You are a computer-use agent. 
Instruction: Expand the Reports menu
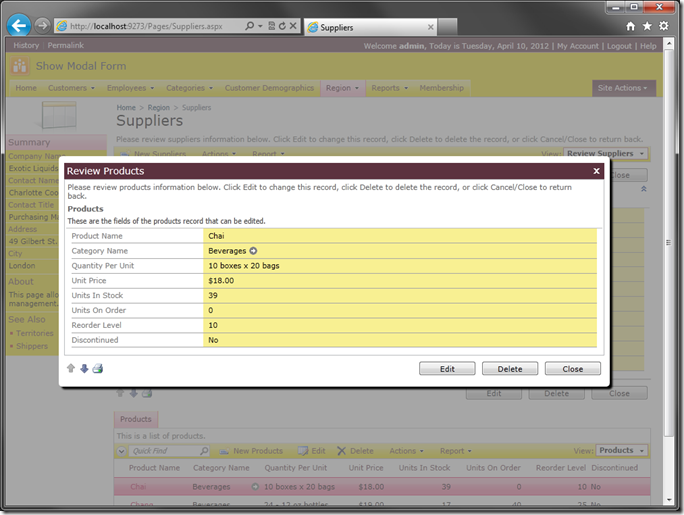click(x=390, y=88)
